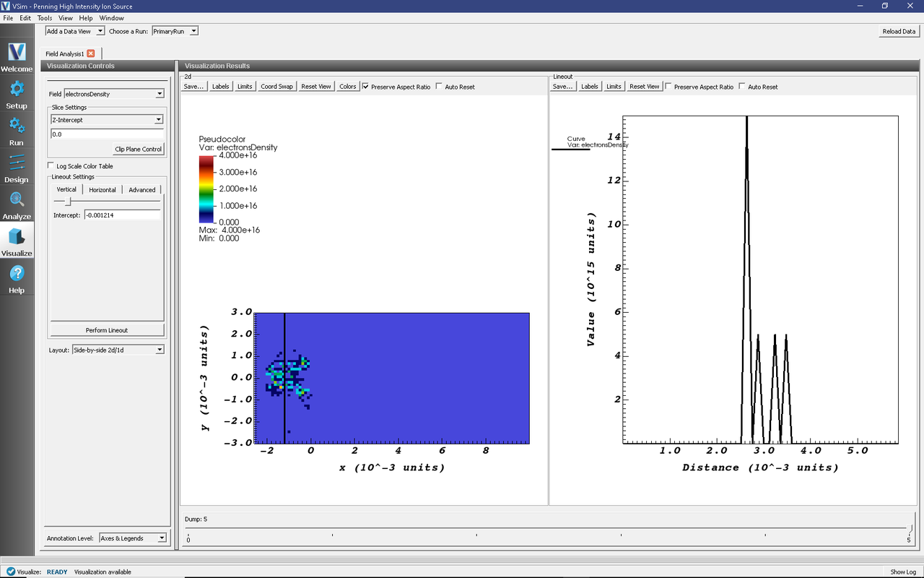Click Limits in the 2d panel
This screenshot has width=924, height=578.
coord(245,87)
